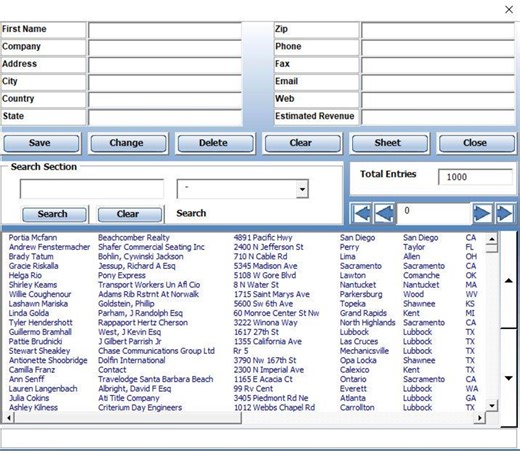This screenshot has width=520, height=451.
Task: Click company cell Travelodge Santa Barbara Beach
Action: point(155,379)
